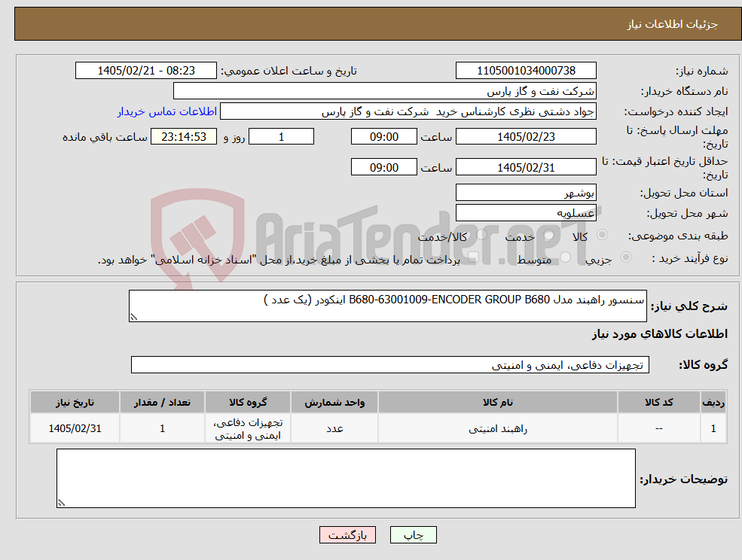Click the ردیف column header
This screenshot has height=560, width=742.
[x=713, y=402]
